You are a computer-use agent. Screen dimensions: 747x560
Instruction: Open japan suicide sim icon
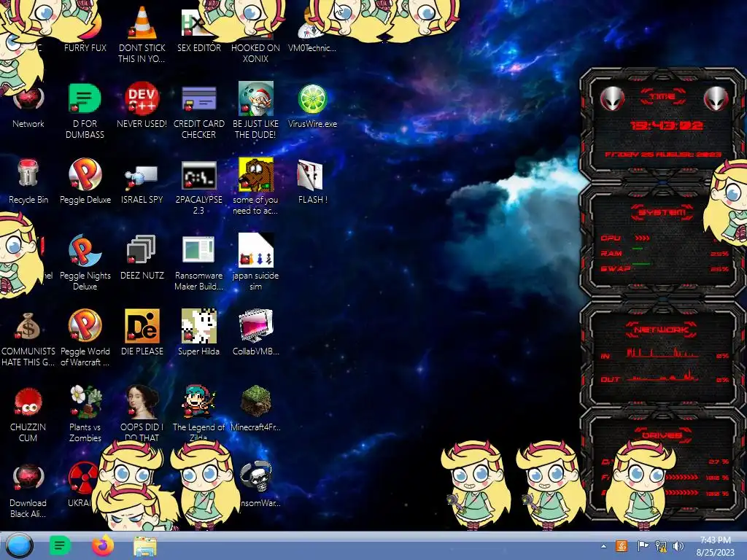(x=255, y=262)
